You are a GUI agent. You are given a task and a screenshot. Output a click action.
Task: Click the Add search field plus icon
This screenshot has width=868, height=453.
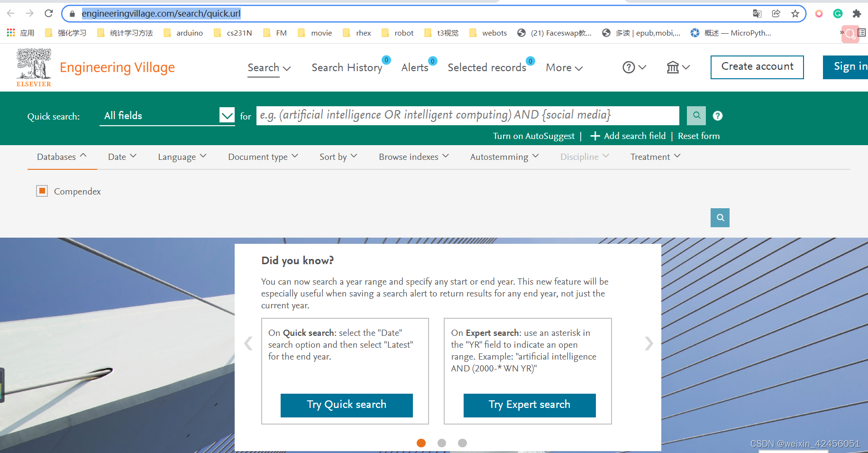[x=595, y=136]
